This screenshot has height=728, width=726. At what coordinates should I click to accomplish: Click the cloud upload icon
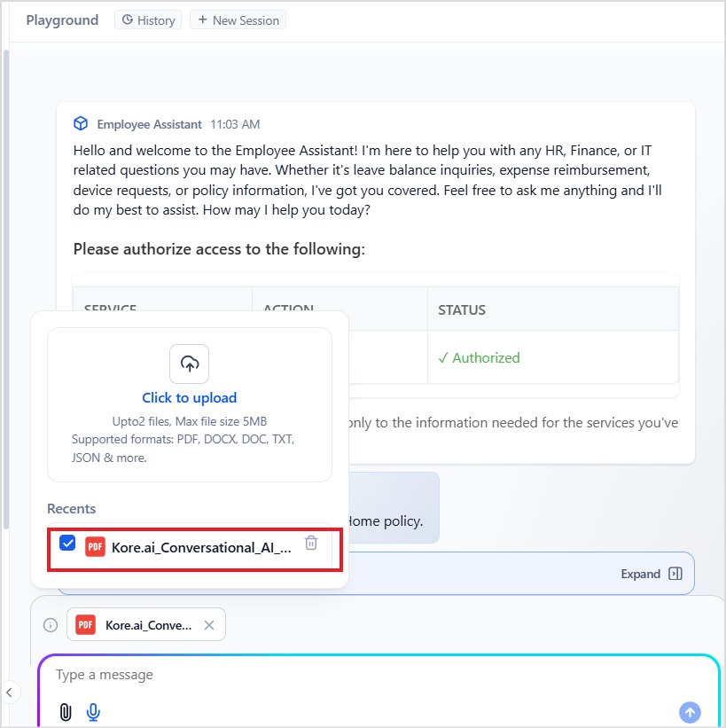190,364
